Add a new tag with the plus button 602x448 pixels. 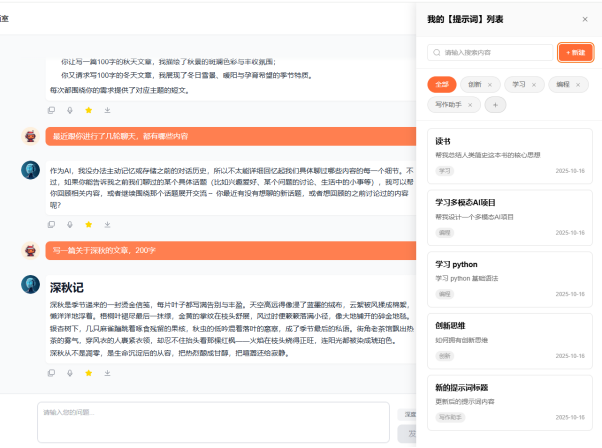coord(495,105)
